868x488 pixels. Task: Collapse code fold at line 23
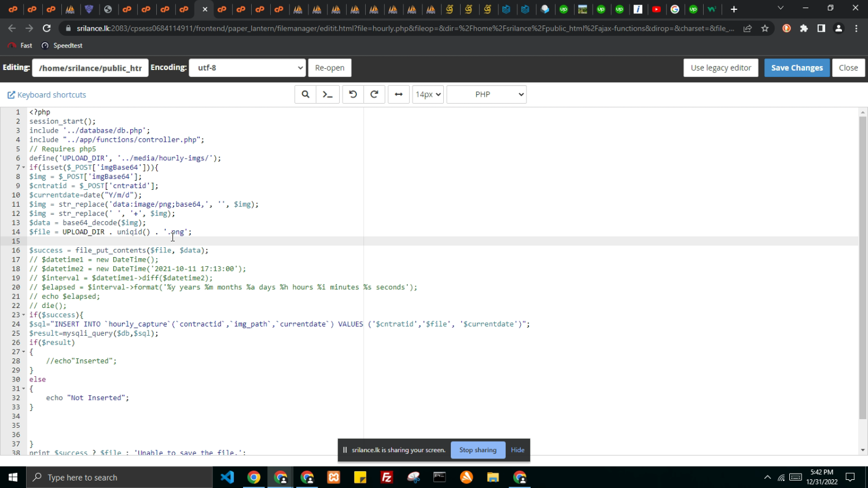tap(24, 315)
